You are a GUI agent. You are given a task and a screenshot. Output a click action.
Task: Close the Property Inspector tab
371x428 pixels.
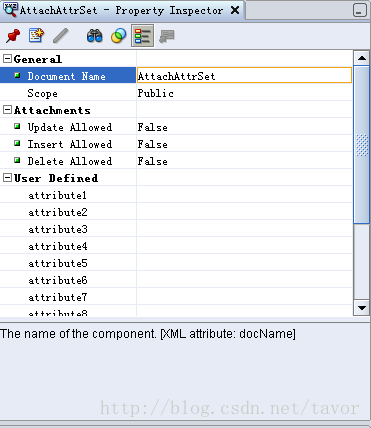235,10
